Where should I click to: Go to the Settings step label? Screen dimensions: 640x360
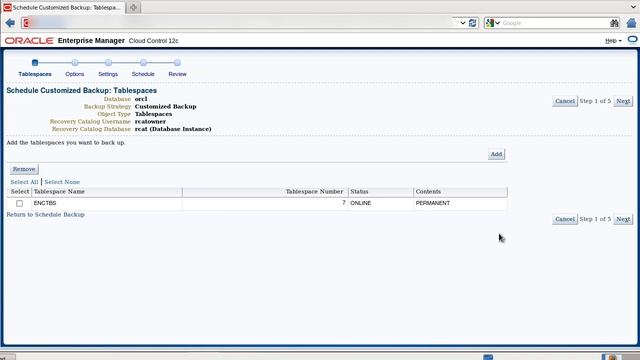click(x=108, y=74)
